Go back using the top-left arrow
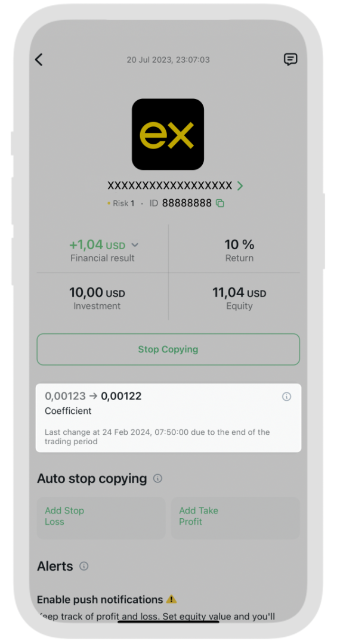The image size is (337, 644). pyautogui.click(x=39, y=60)
